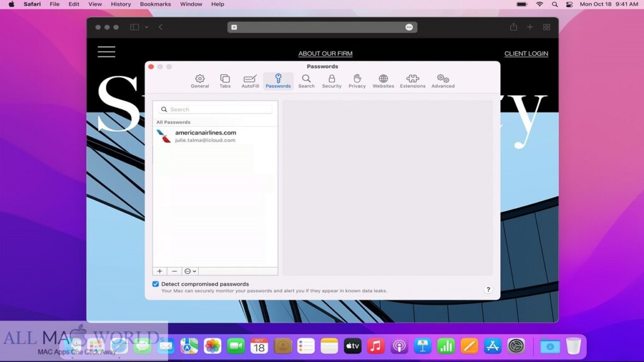Switch to the Security preferences pane
This screenshot has width=644, height=362.
pyautogui.click(x=331, y=81)
